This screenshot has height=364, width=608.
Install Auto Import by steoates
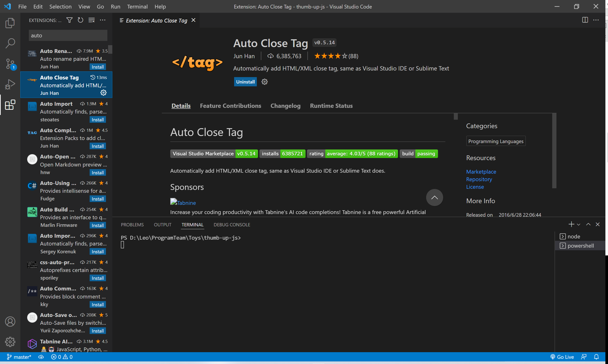coord(98,120)
